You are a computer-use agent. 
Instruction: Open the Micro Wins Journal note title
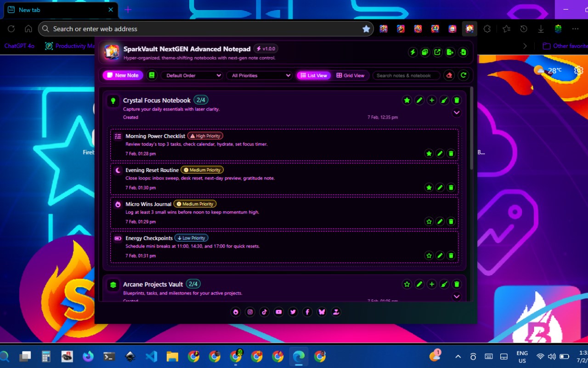(148, 204)
